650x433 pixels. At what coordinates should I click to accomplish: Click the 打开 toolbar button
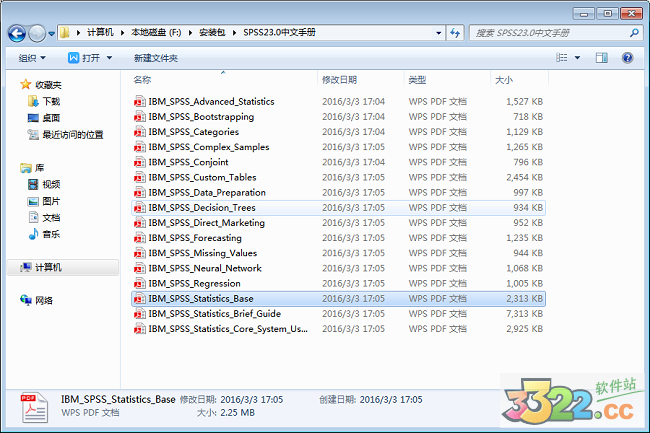point(84,58)
